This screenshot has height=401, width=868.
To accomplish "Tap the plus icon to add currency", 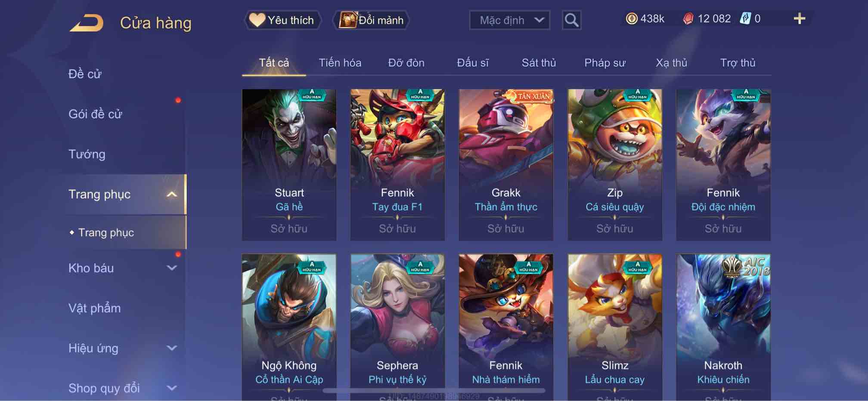I will coord(799,19).
